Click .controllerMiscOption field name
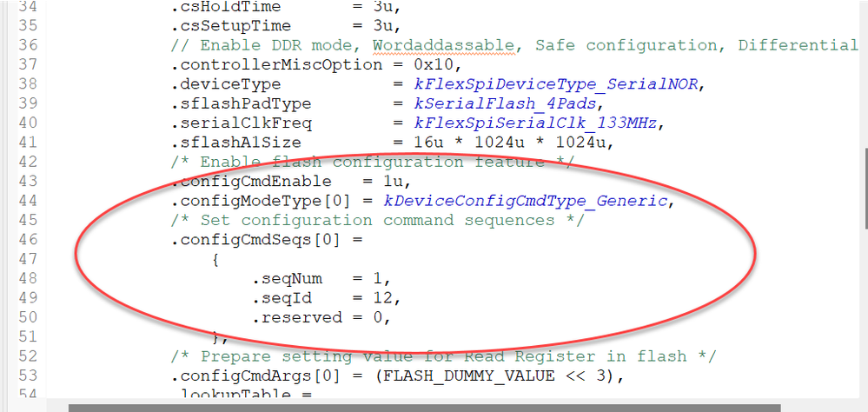 tap(276, 64)
